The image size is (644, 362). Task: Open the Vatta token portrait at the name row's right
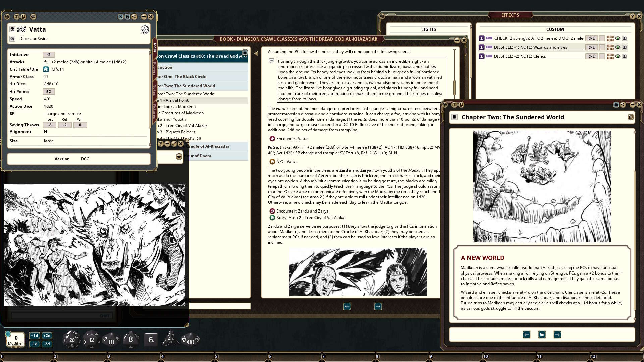[x=145, y=29]
